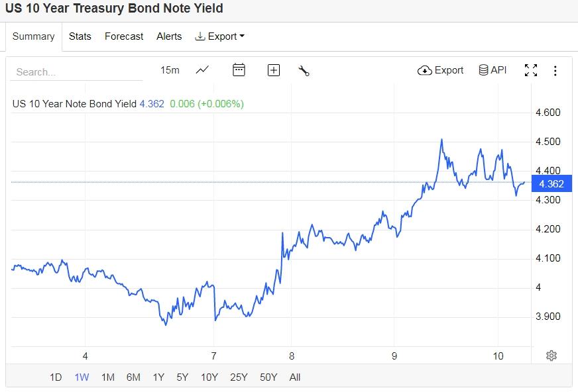Enter fullscreen chart mode
Screen dimensions: 578x392
coord(530,70)
